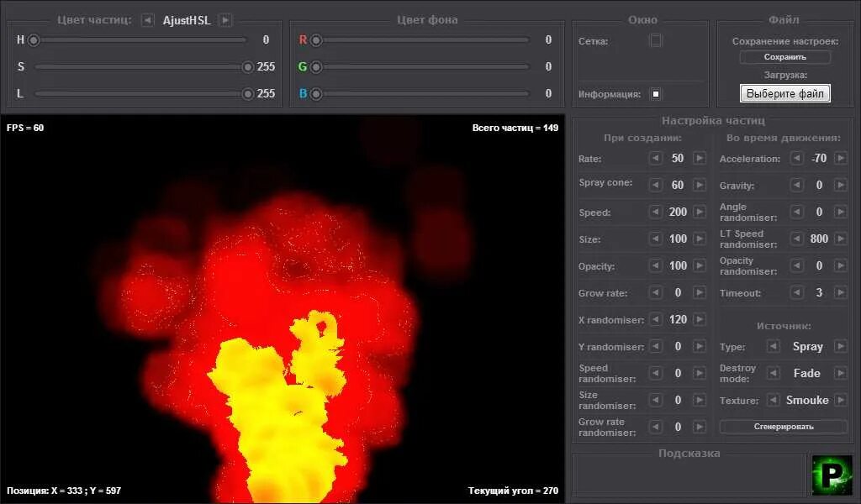Image resolution: width=861 pixels, height=504 pixels.
Task: Select a different Texture than Smouke
Action: 839,400
